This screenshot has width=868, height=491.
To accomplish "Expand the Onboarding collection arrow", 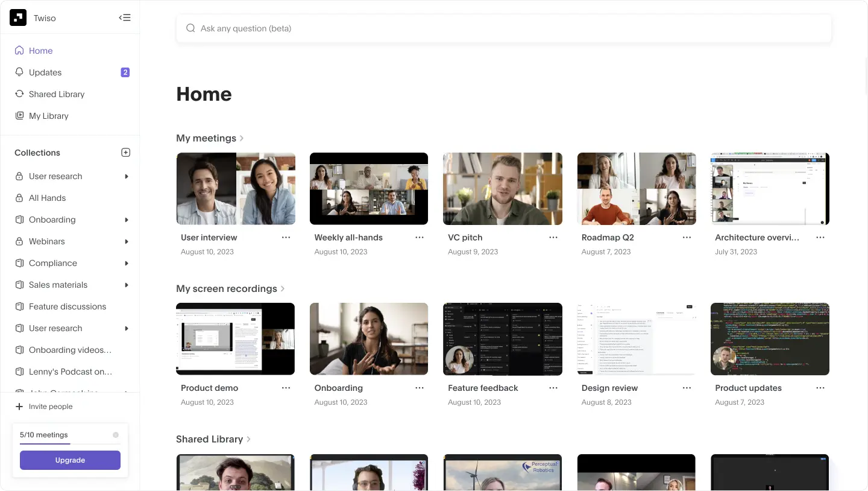I will 127,220.
